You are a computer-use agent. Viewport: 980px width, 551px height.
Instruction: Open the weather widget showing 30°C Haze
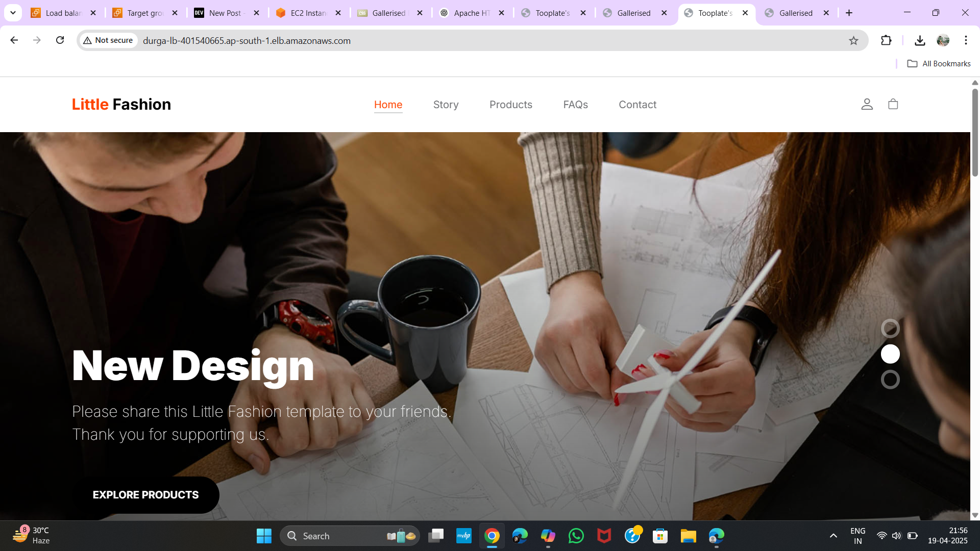point(32,536)
